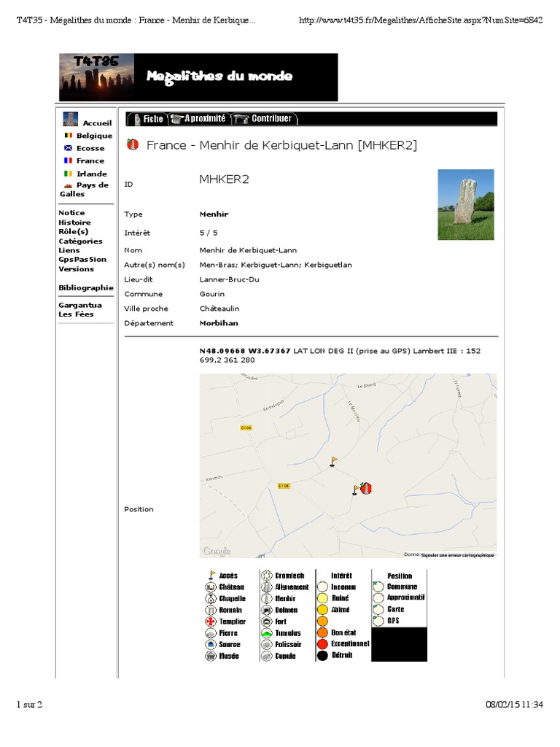Click the Détruit black color swatch
The image size is (560, 747).
323,656
